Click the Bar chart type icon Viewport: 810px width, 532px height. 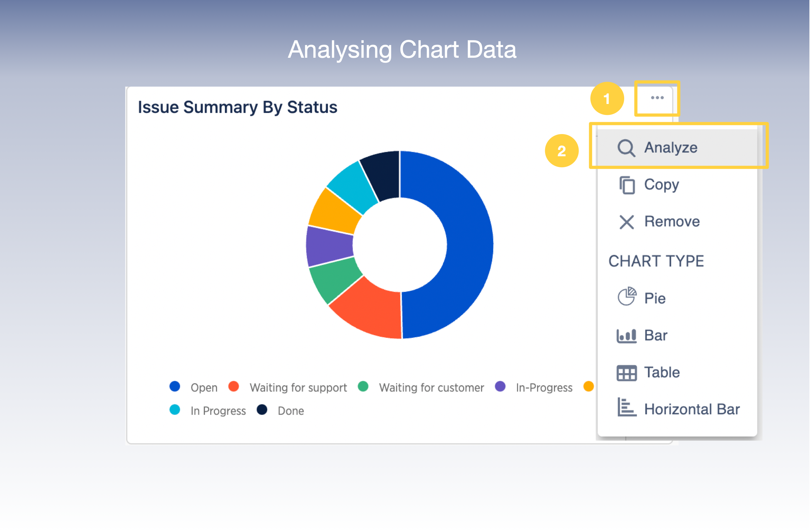tap(626, 336)
